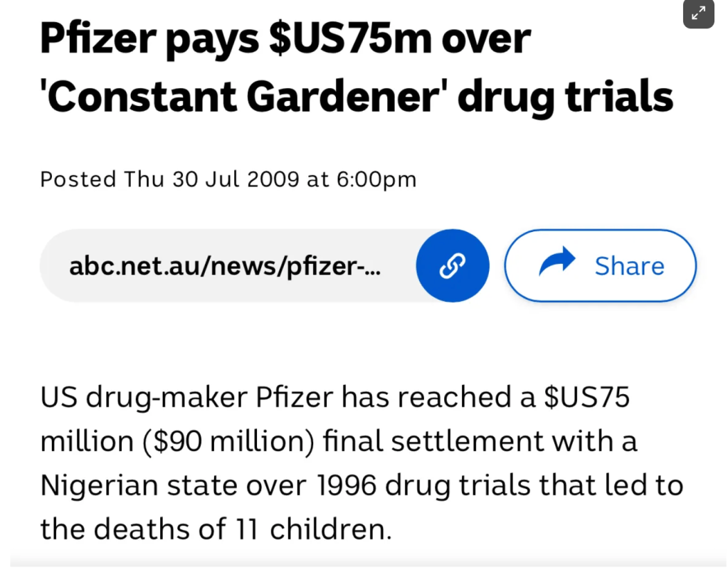Select the abc.net.au/news/pfizer URL field
Screen dimensions: 728x570
point(225,265)
